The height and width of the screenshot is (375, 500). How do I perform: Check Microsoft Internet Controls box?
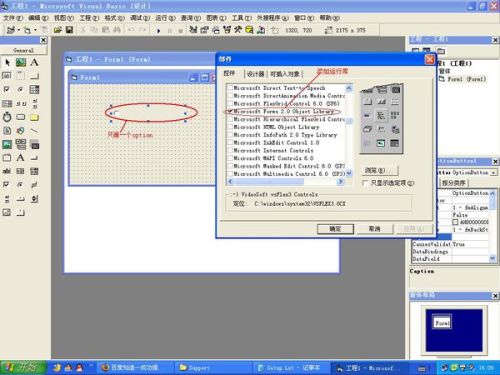click(230, 150)
